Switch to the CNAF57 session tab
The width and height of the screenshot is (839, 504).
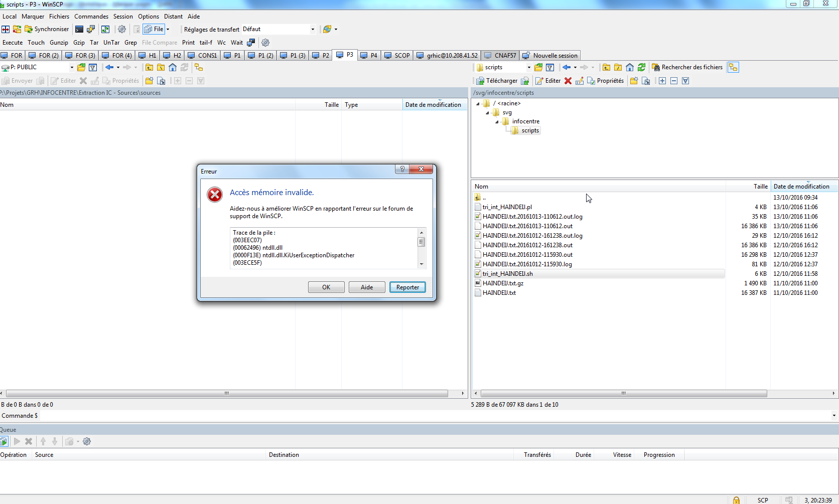point(504,55)
